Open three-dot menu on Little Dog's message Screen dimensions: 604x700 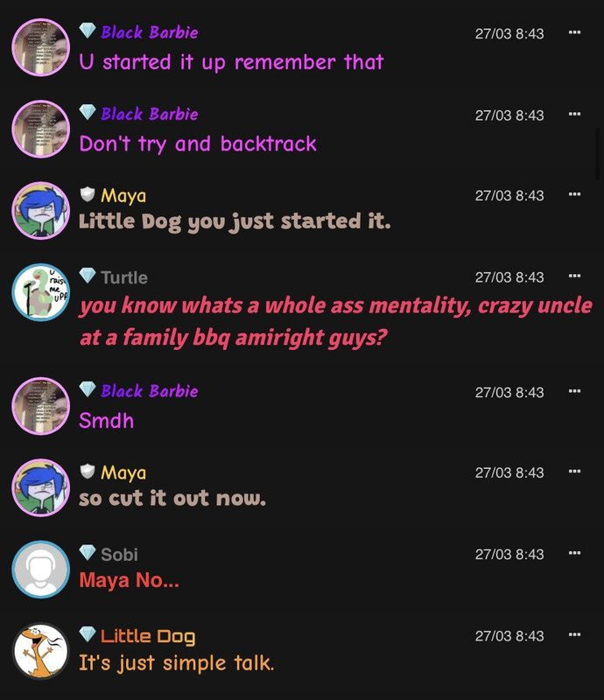click(574, 635)
